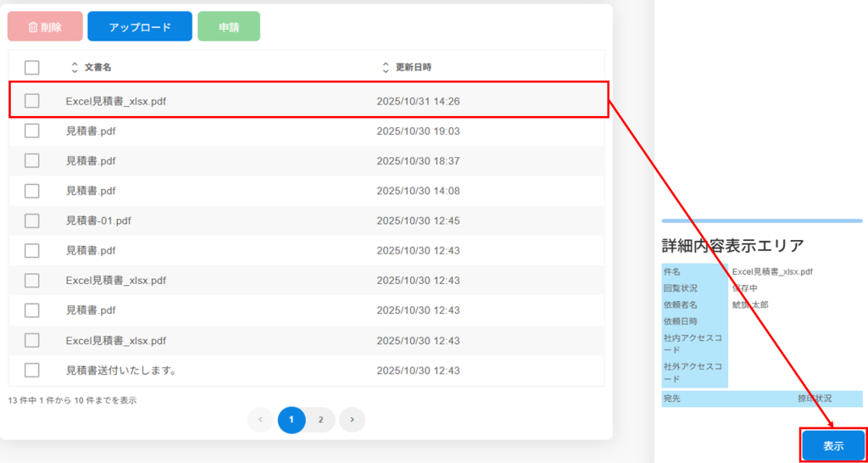The image size is (868, 463).
Task: Check the box for 見積書.pdf at 19:03
Action: coord(32,131)
